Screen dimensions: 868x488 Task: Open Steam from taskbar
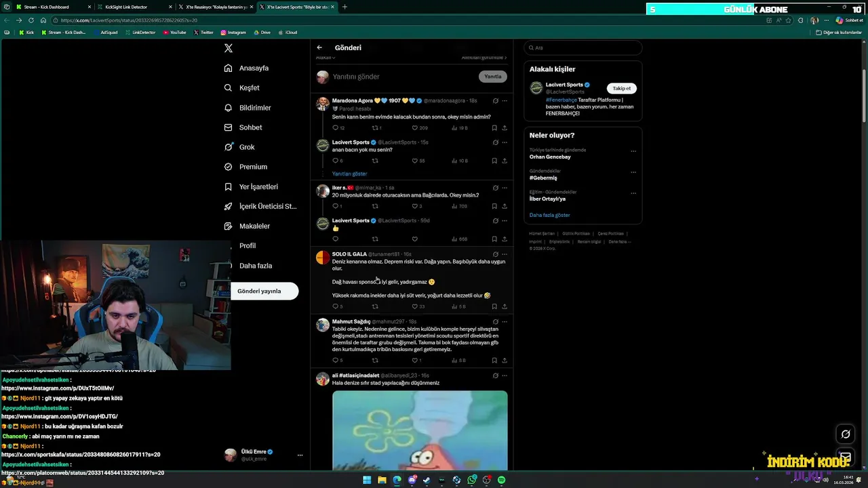click(427, 480)
